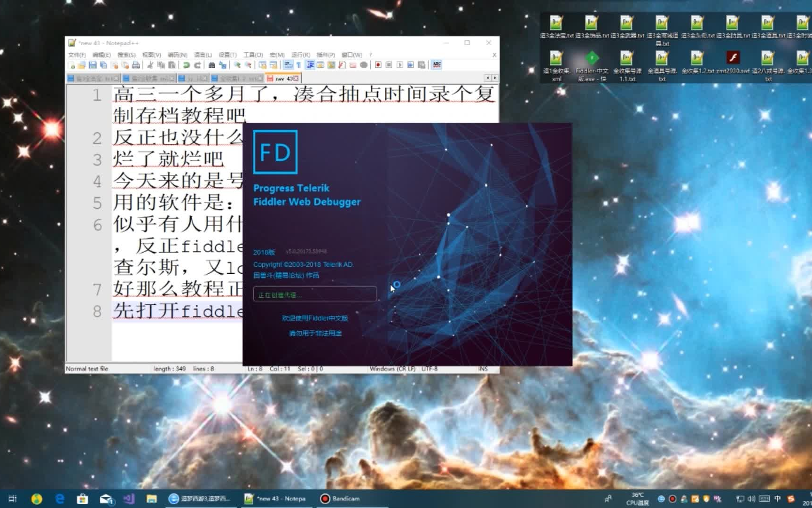Toggle show all characters icon
The width and height of the screenshot is (812, 508).
coord(299,65)
